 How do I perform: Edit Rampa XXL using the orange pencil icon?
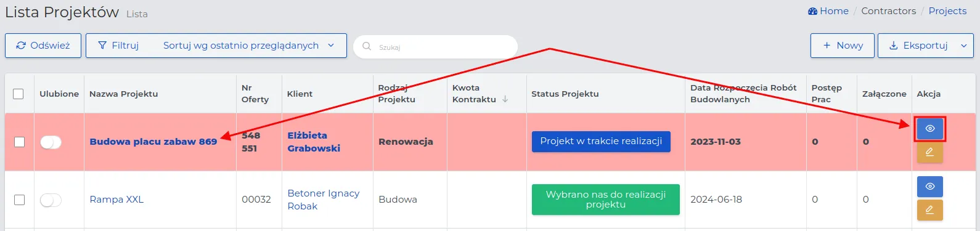(x=929, y=210)
